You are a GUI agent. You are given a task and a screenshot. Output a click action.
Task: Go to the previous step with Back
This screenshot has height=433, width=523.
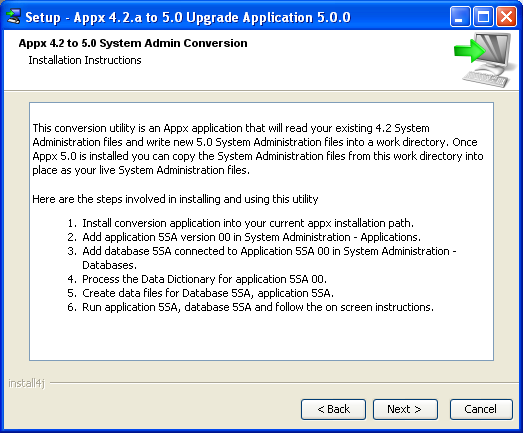click(x=333, y=409)
